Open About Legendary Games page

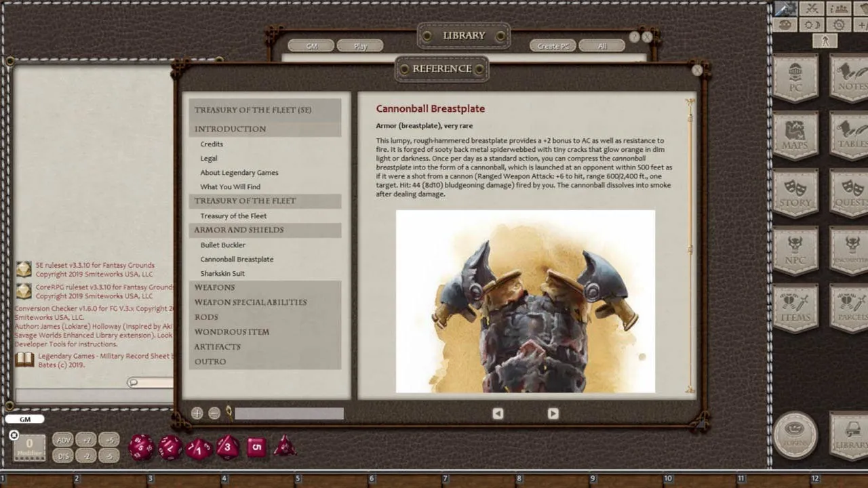(239, 173)
